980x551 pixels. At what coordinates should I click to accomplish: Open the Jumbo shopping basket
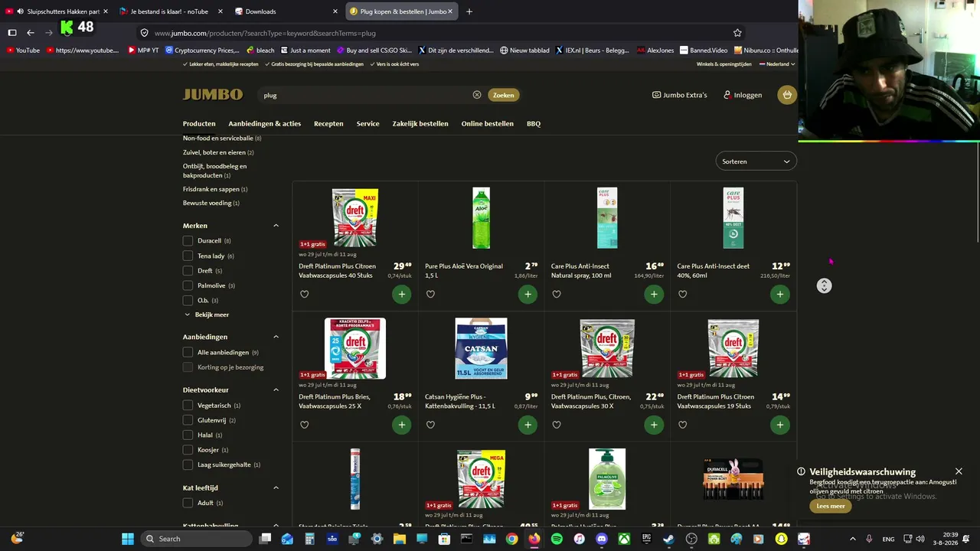(787, 95)
